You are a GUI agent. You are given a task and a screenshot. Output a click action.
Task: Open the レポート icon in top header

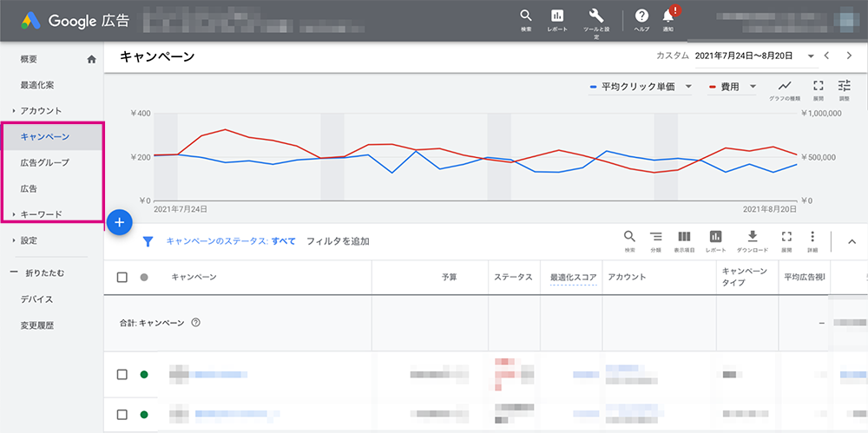pyautogui.click(x=557, y=16)
